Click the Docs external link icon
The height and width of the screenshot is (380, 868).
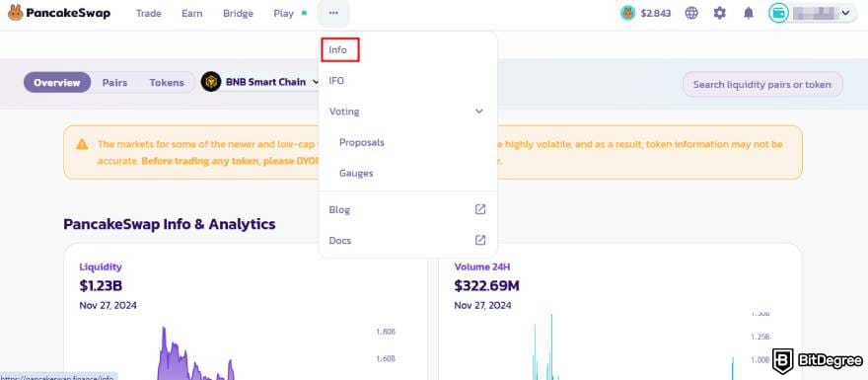point(480,241)
